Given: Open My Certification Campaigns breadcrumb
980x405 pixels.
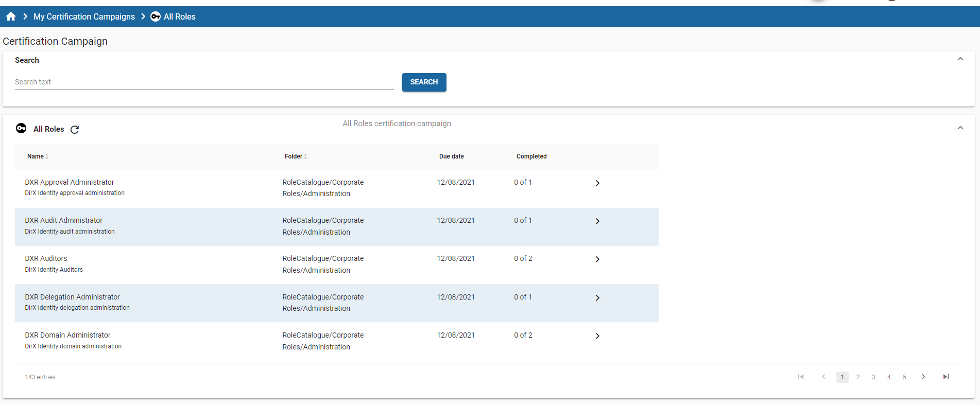Looking at the screenshot, I should (x=84, y=16).
